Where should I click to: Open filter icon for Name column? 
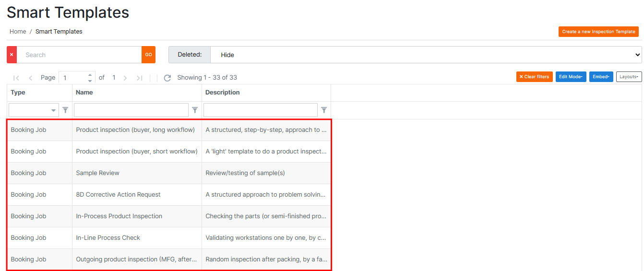[x=195, y=110]
